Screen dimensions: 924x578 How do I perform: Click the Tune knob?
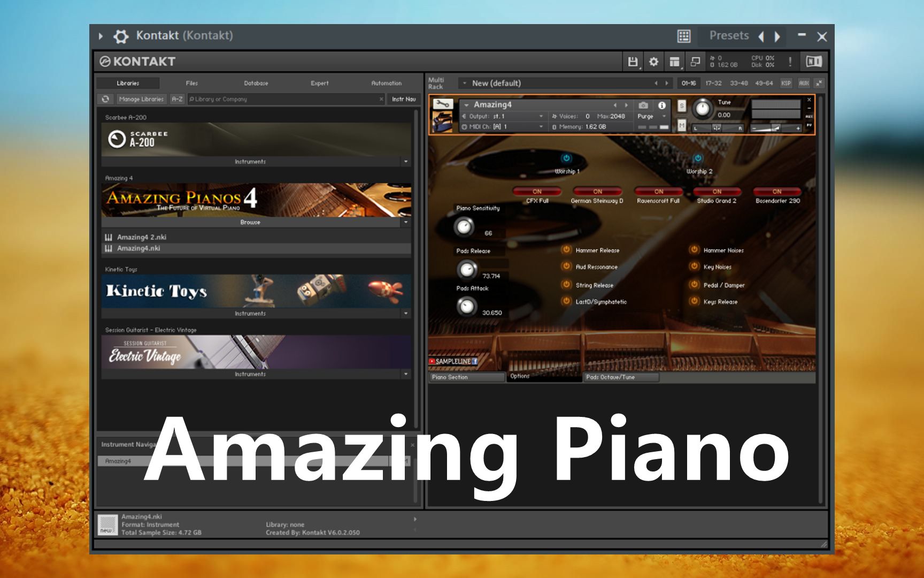[702, 109]
